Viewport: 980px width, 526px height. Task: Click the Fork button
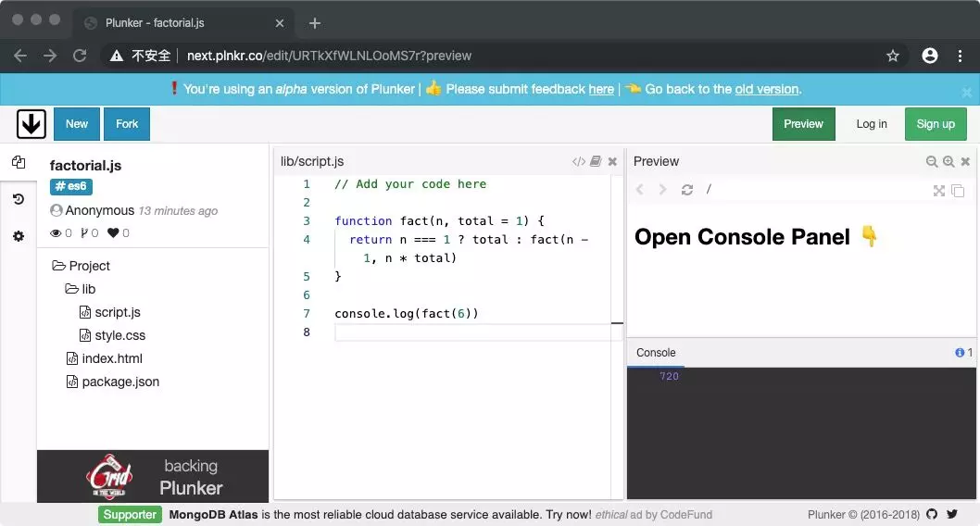coord(127,124)
